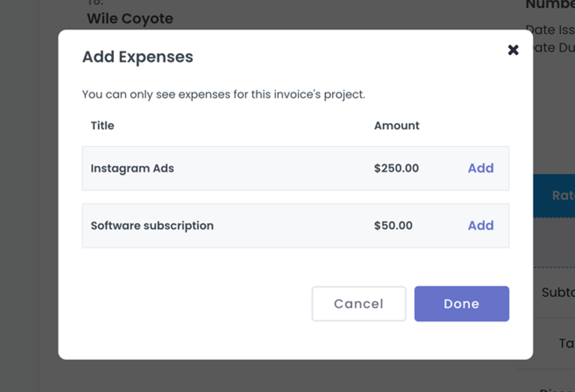
Task: Cancel adding expenses
Action: [x=359, y=304]
